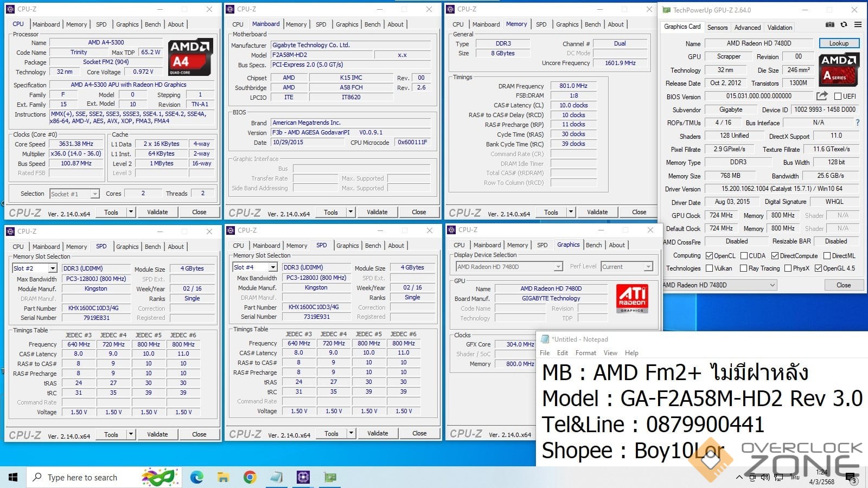
Task: Click the Windows taskbar search box
Action: (x=81, y=477)
